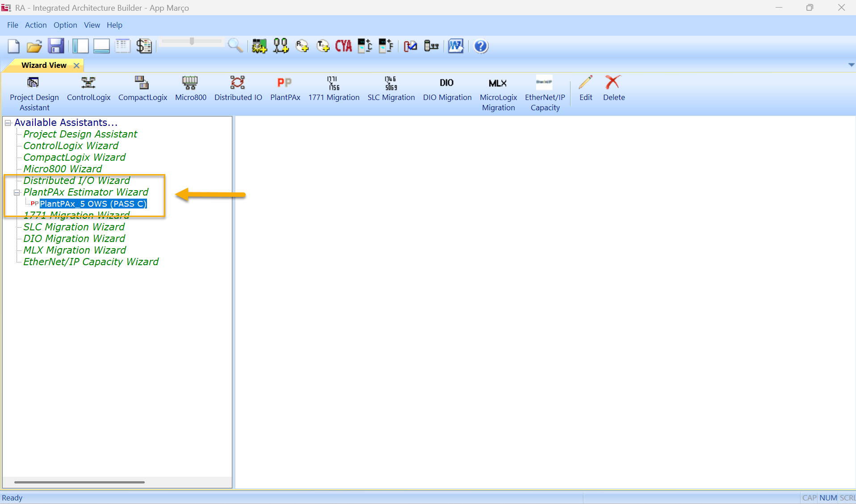Open the tab list dropdown arrow

[x=851, y=65]
